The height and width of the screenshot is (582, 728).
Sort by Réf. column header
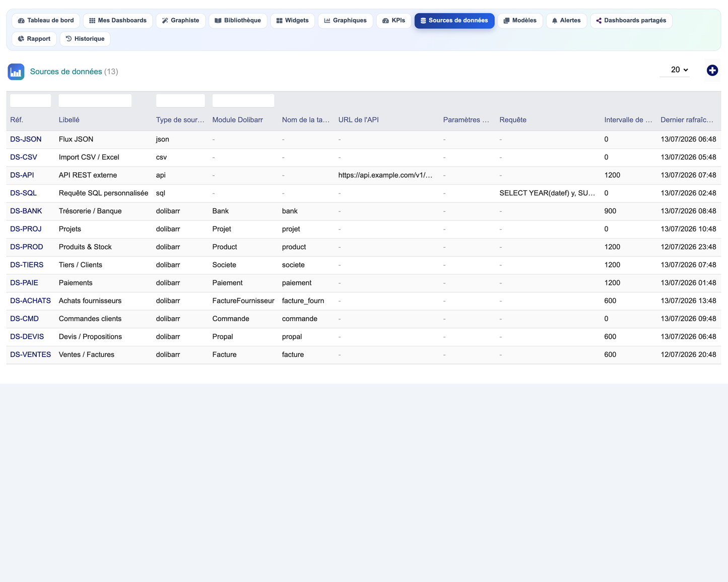[17, 120]
